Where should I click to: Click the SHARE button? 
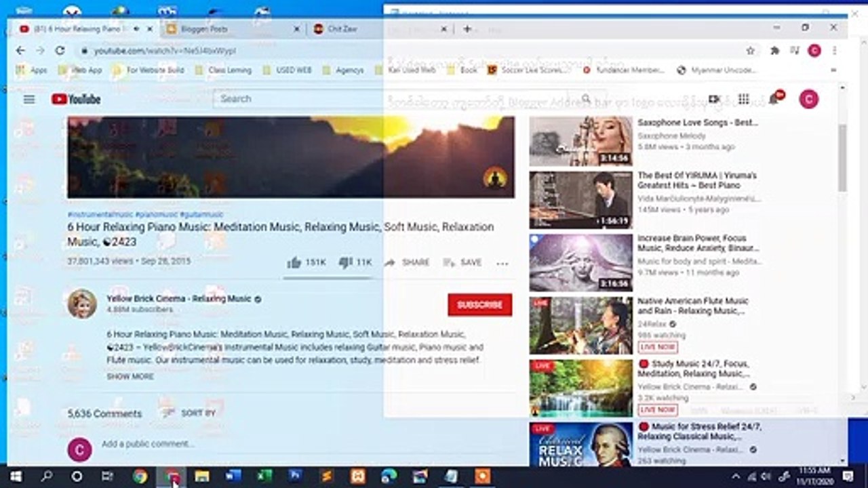click(x=407, y=262)
